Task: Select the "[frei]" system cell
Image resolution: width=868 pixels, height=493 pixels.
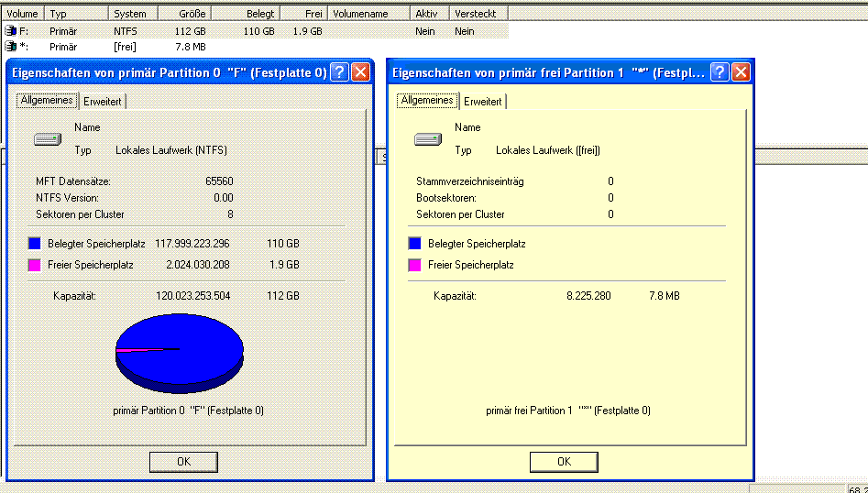Action: 125,47
